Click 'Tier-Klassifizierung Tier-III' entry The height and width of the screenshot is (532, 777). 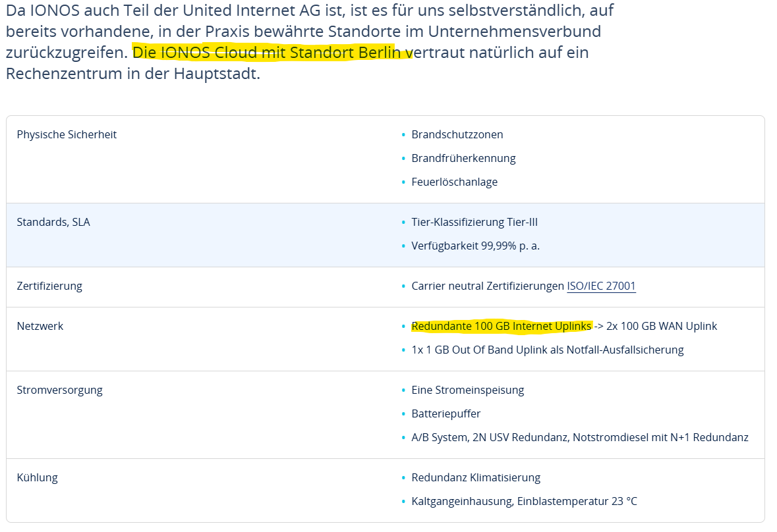point(475,222)
